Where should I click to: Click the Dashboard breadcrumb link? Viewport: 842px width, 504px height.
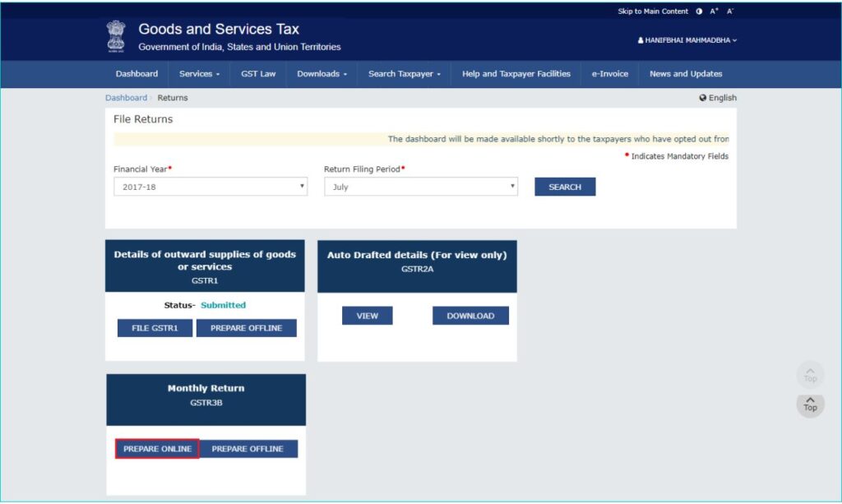[x=126, y=98]
